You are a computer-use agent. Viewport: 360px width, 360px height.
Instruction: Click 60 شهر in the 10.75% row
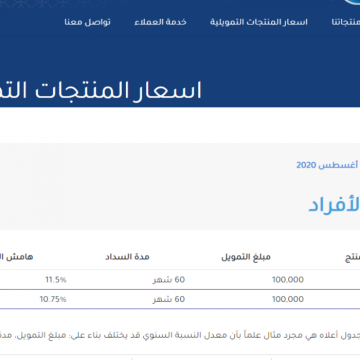(x=169, y=299)
